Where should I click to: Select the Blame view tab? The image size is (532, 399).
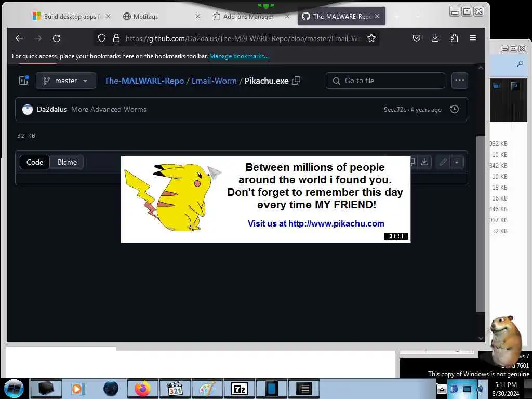pos(67,162)
